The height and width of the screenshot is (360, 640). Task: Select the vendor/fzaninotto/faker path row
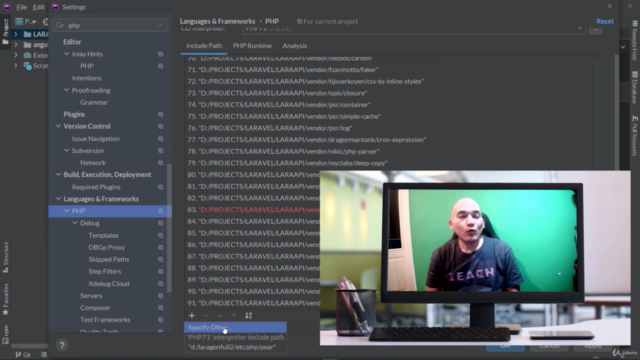pyautogui.click(x=283, y=70)
